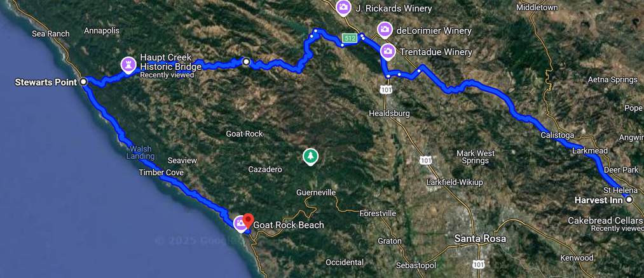Select the red Goat Rock Beach destination pin
This screenshot has width=644, height=278.
point(248,221)
